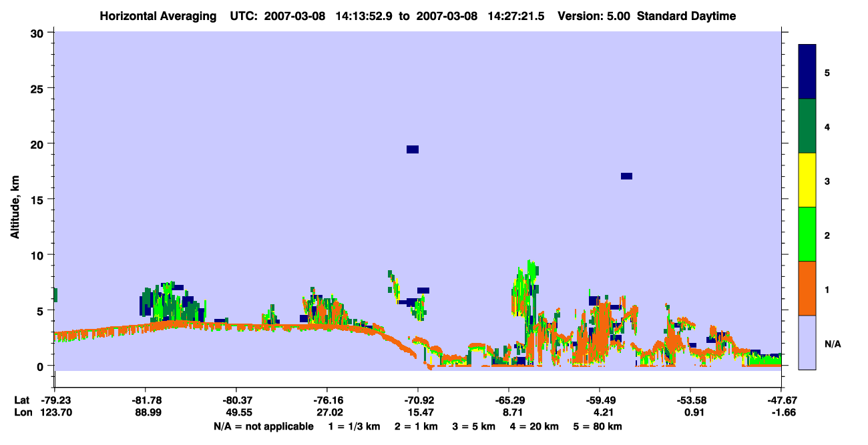Click colorbar label '3'
This screenshot has width=868, height=445.
pos(827,181)
